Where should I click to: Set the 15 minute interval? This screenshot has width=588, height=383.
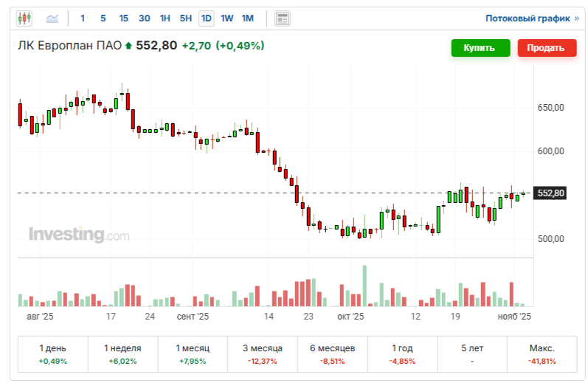coord(124,18)
